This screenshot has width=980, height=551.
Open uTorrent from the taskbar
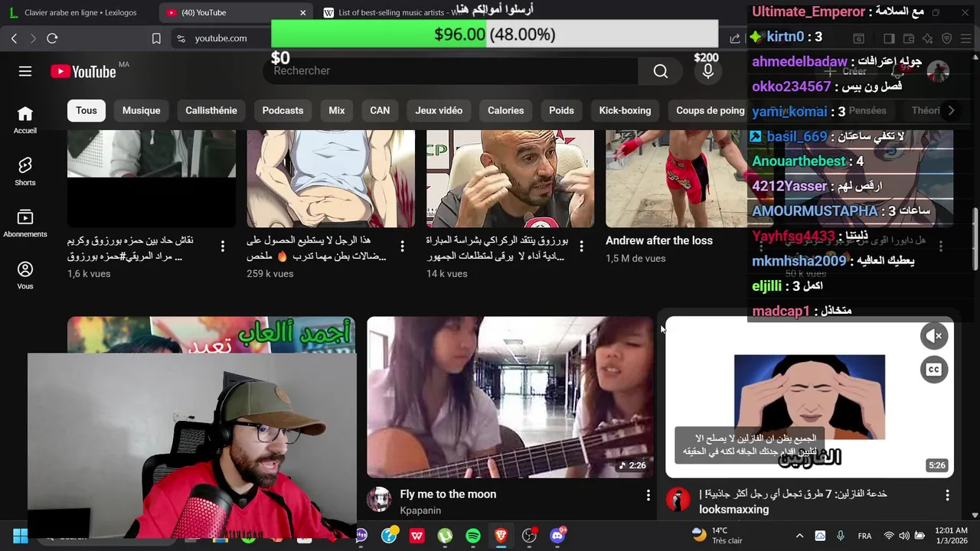(x=445, y=536)
